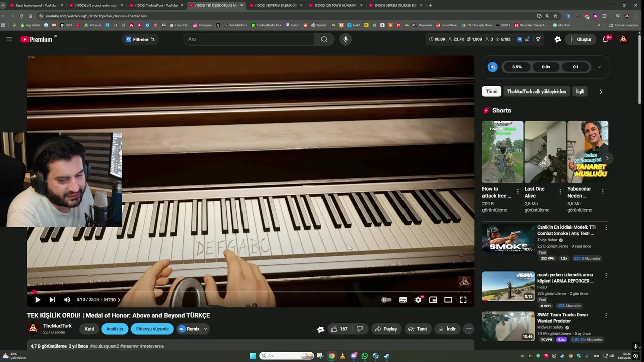Select the İlgili filter chip
The image size is (644, 362).
580,92
